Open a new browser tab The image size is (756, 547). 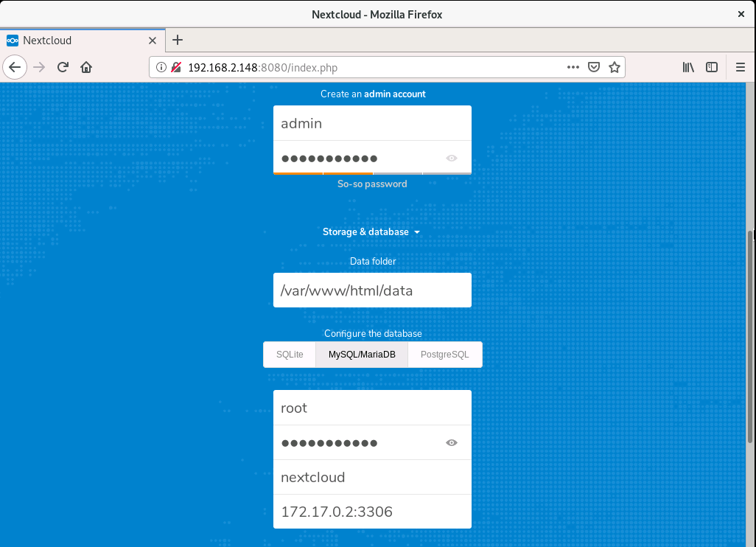[x=177, y=41]
